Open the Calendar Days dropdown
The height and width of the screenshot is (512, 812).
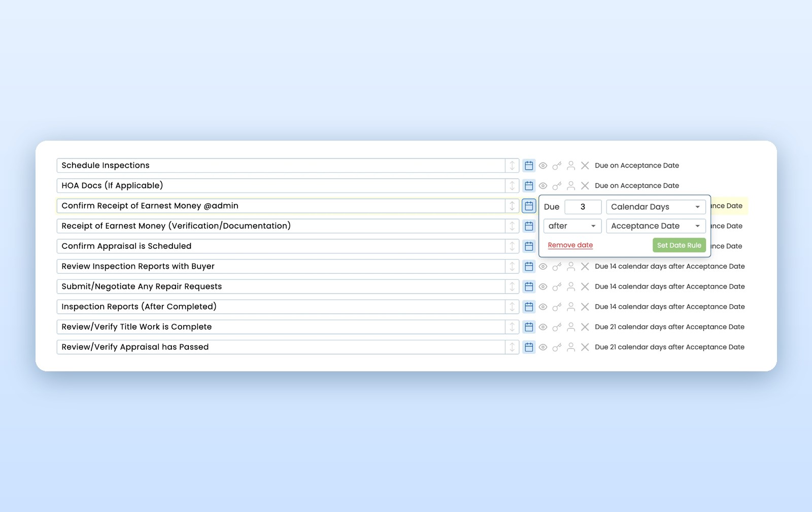[x=656, y=207]
